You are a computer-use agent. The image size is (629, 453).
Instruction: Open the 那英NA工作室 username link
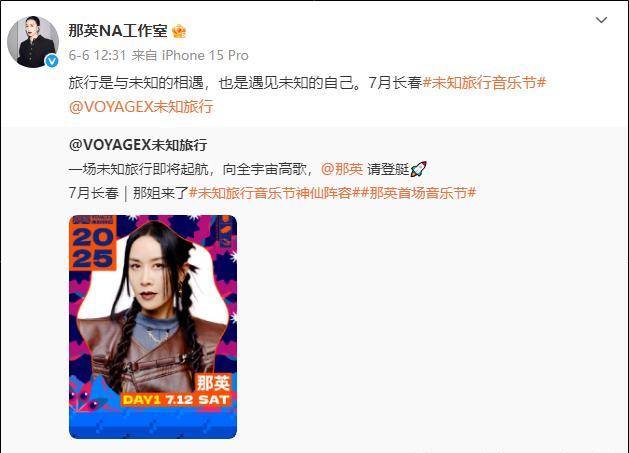click(x=118, y=31)
